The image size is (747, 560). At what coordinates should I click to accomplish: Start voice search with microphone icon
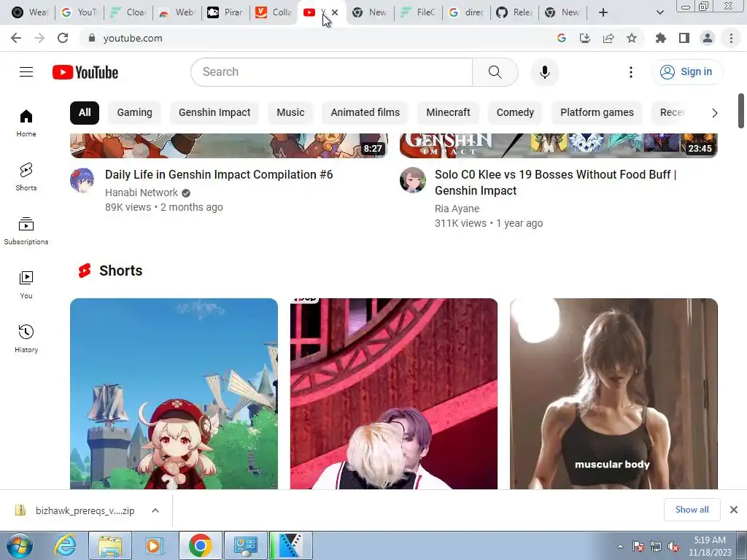544,72
